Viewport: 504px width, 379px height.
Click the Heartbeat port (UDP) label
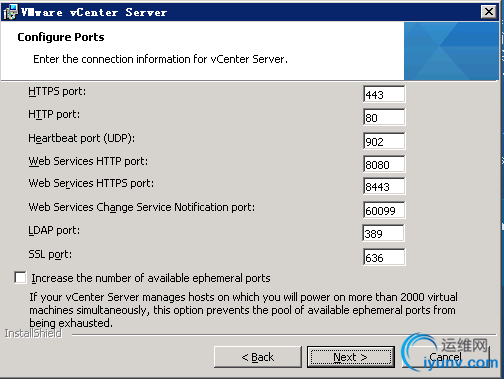click(x=82, y=138)
